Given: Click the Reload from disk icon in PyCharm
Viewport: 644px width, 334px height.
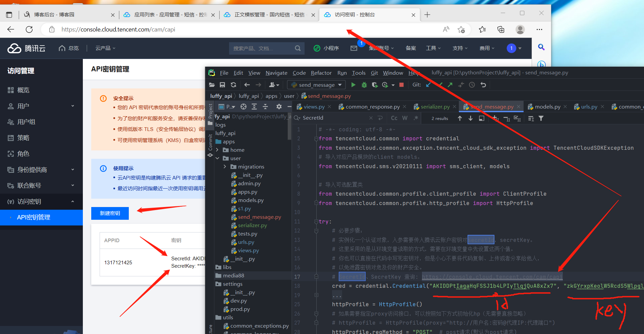Looking at the screenshot, I should tap(233, 85).
